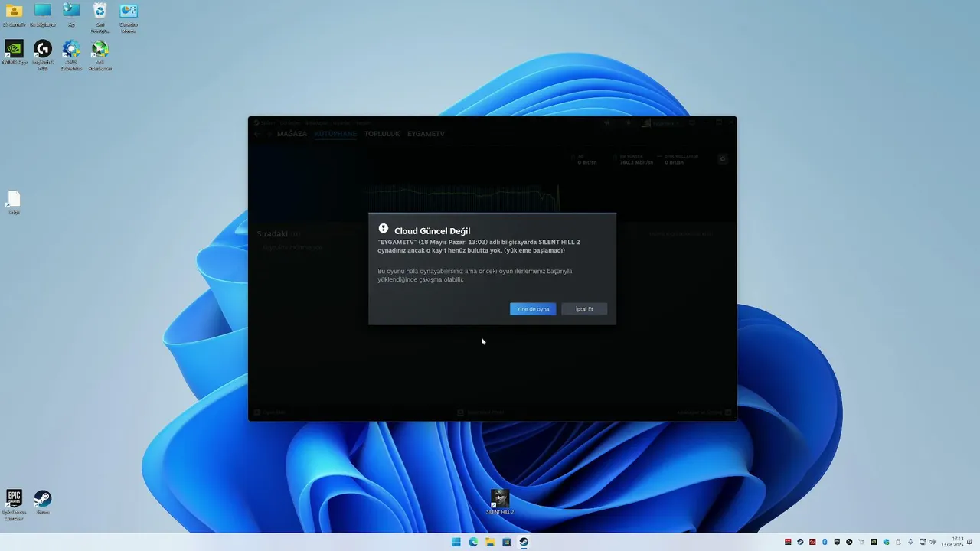Click the network icon in system tray
This screenshot has width=980, height=551.
tap(923, 542)
